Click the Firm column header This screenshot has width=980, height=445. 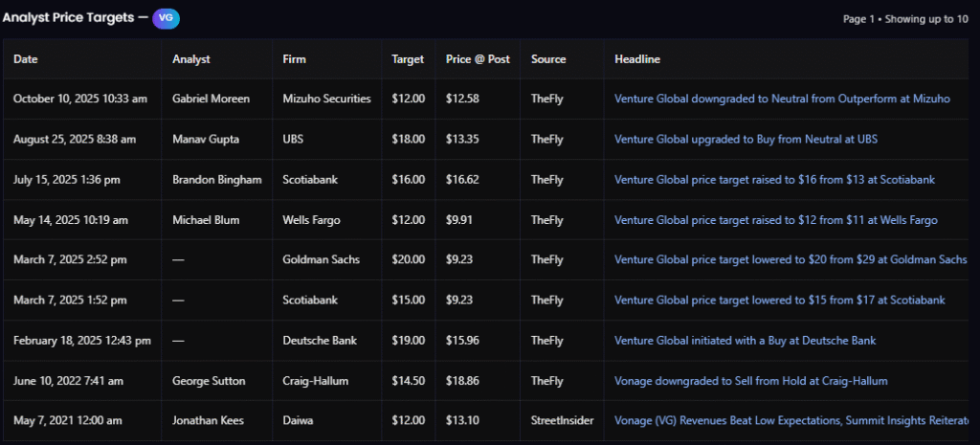point(295,59)
